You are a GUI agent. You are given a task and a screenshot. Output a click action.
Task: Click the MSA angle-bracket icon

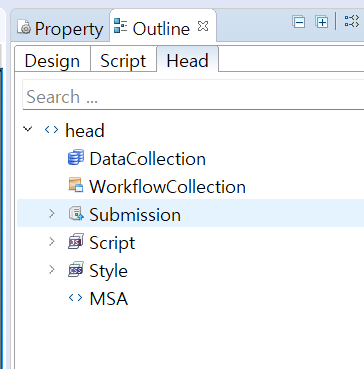pos(76,298)
